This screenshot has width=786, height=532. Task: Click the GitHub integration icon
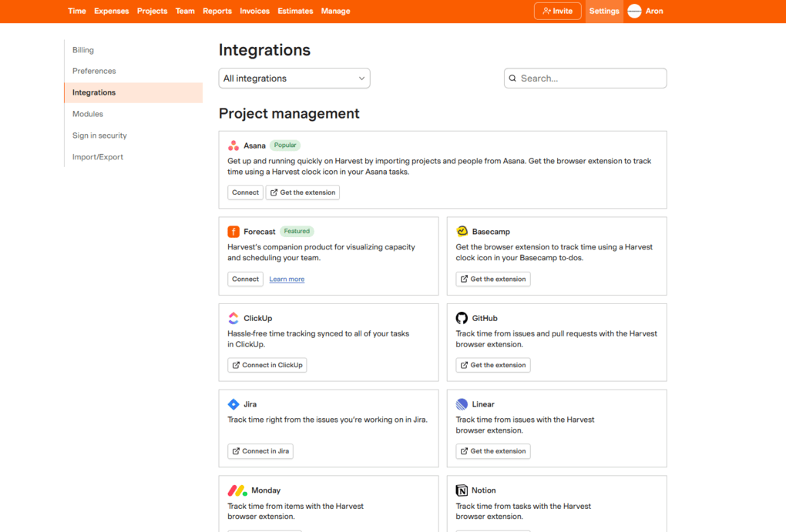point(462,318)
